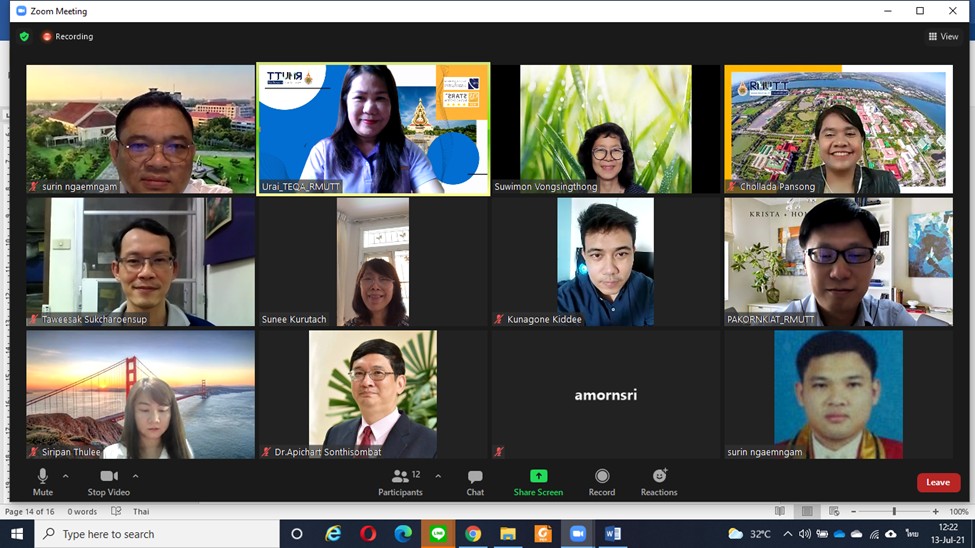975x548 pixels.
Task: Open Google Chrome from the taskbar
Action: point(473,534)
